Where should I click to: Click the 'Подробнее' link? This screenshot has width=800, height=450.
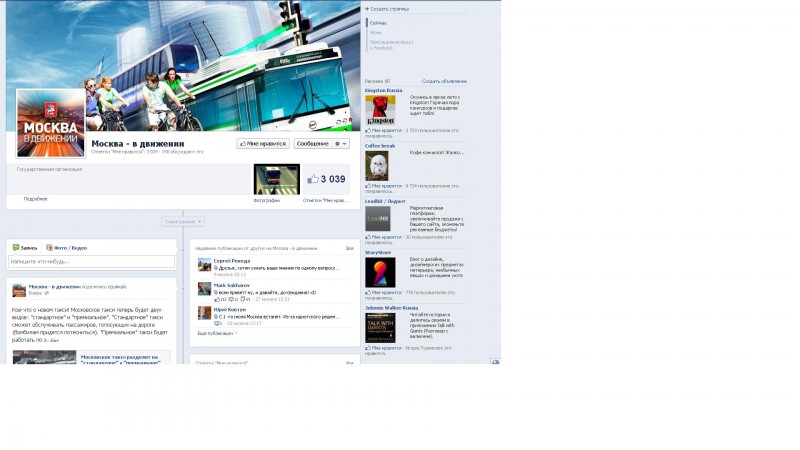(35, 199)
